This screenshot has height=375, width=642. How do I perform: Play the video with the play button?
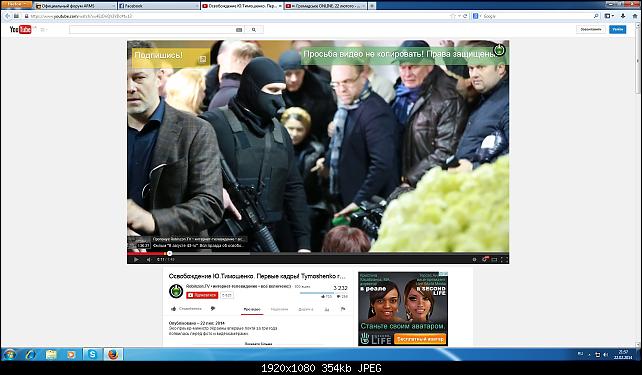136,259
